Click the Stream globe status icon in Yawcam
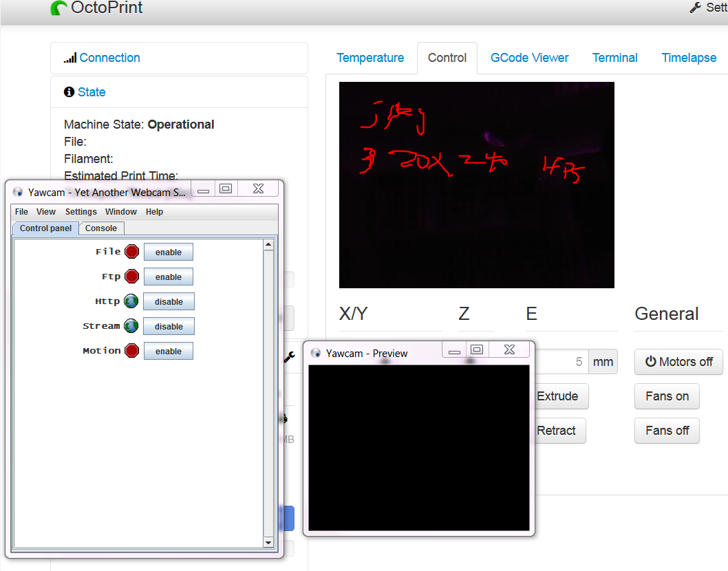 [x=131, y=326]
